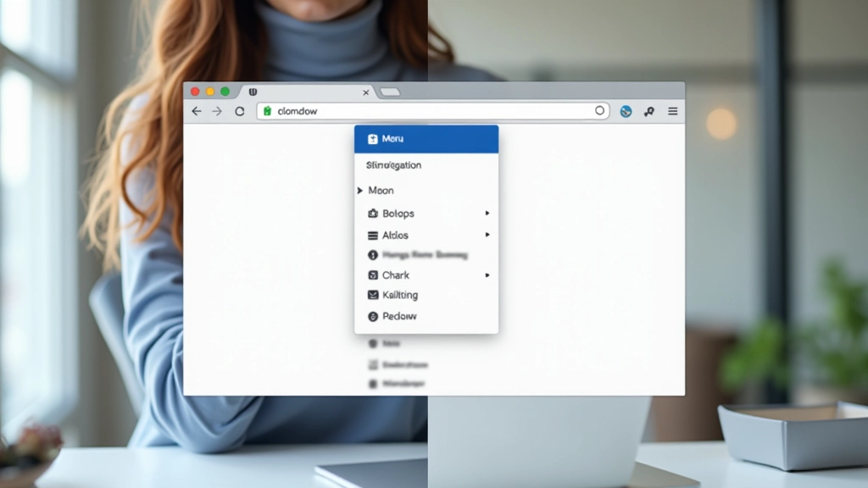This screenshot has width=868, height=488.
Task: Click the back navigation arrow
Action: click(196, 111)
